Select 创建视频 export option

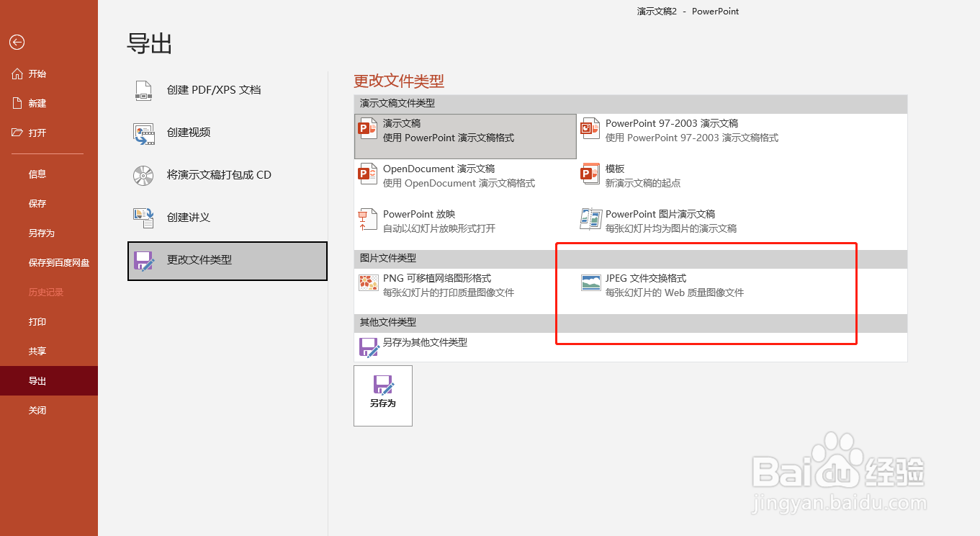[228, 133]
